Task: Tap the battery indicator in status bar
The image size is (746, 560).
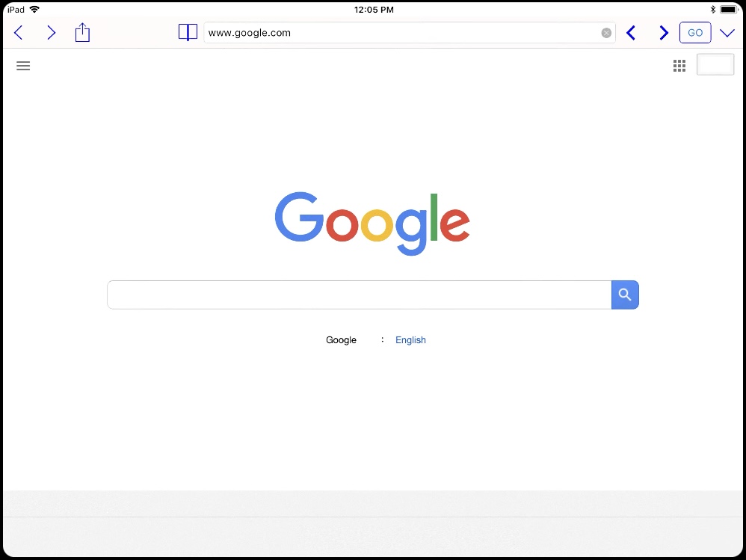Action: point(728,10)
